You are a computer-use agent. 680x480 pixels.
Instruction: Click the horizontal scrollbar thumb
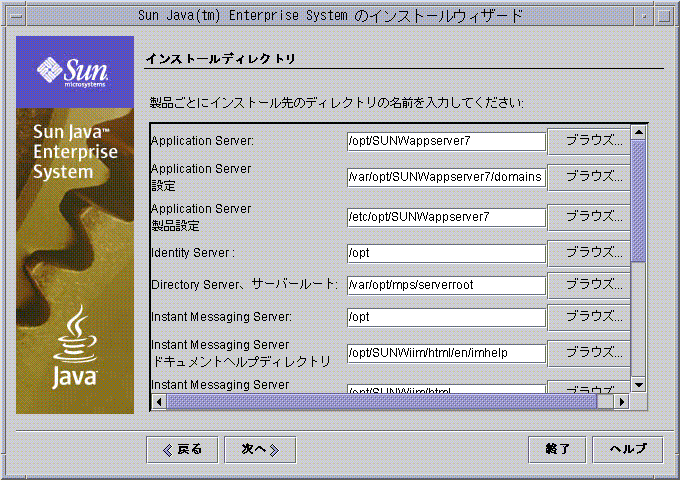pyautogui.click(x=382, y=402)
